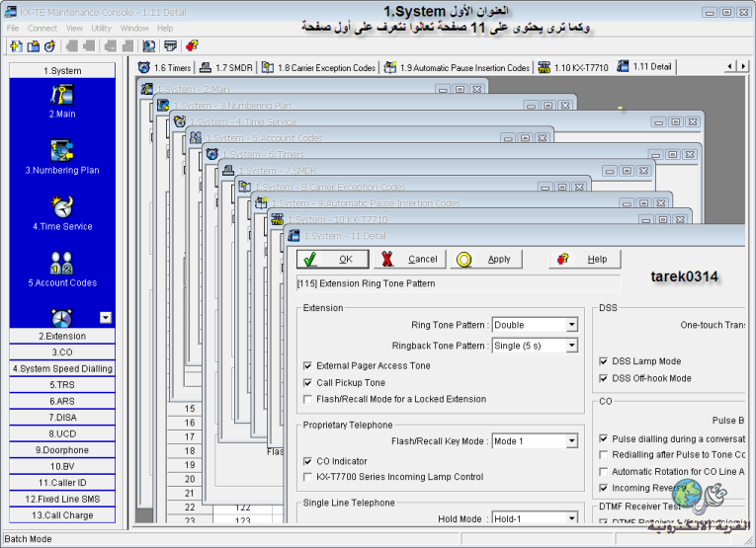
Task: Toggle DSS Off-hook Mode checkbox
Action: point(603,378)
